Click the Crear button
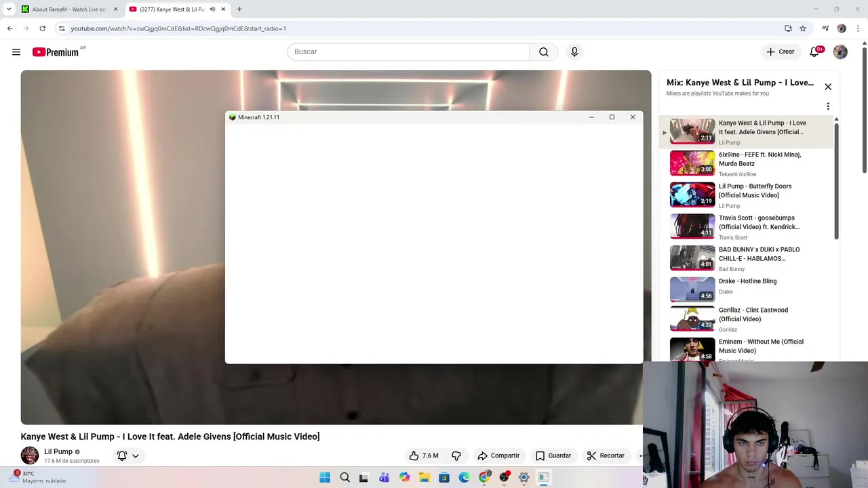This screenshot has height=488, width=868. pyautogui.click(x=781, y=52)
